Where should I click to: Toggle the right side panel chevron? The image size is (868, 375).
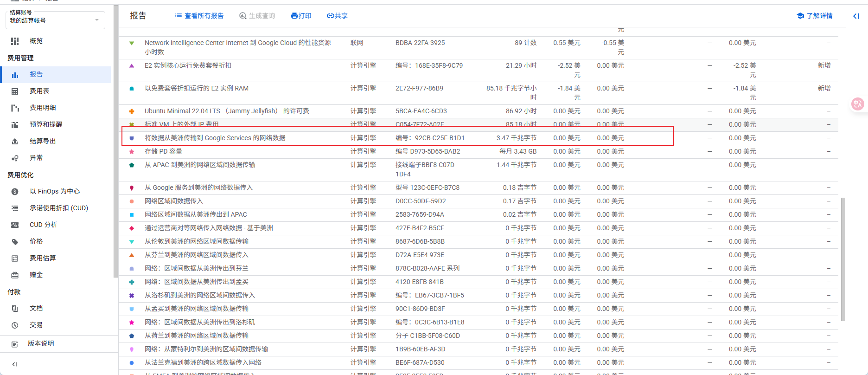(856, 16)
